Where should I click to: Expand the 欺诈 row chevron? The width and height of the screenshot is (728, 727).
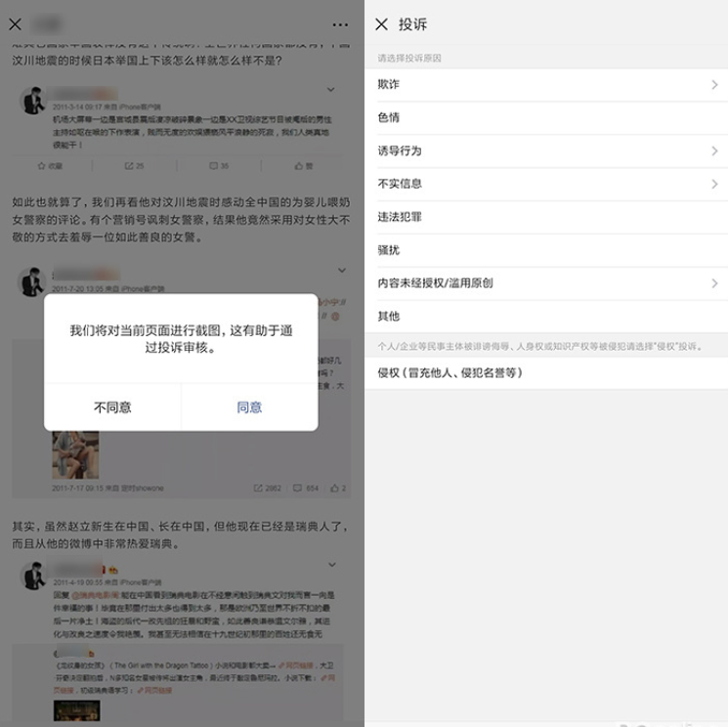tap(714, 84)
